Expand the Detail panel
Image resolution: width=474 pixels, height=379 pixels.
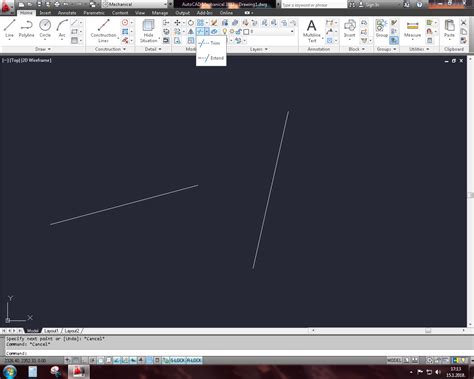(153, 49)
